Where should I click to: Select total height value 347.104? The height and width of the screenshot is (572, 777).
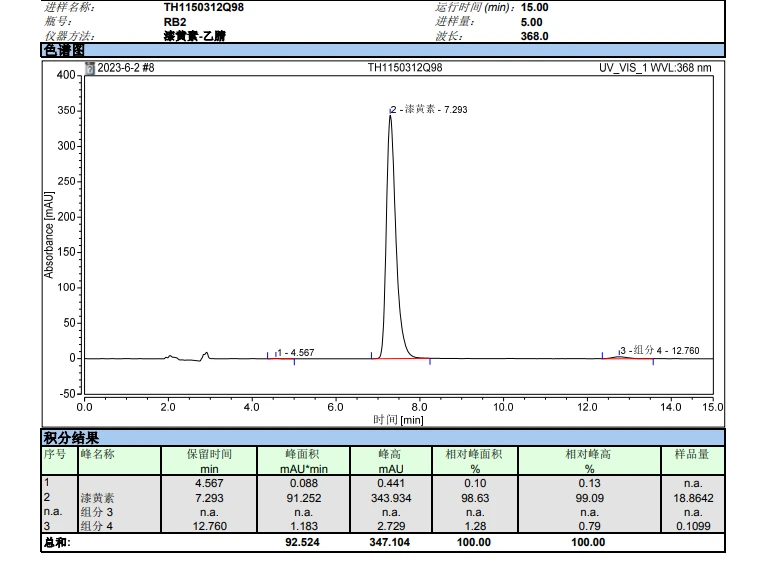[x=389, y=542]
